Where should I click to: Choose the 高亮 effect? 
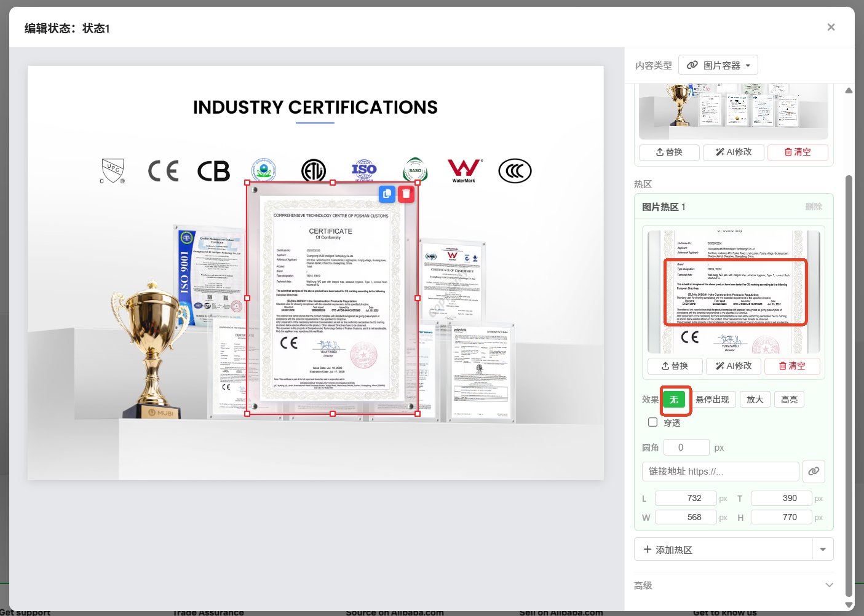point(789,400)
